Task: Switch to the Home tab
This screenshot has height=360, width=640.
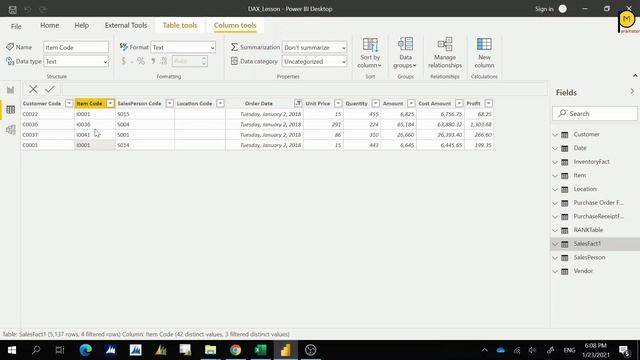Action: (49, 25)
